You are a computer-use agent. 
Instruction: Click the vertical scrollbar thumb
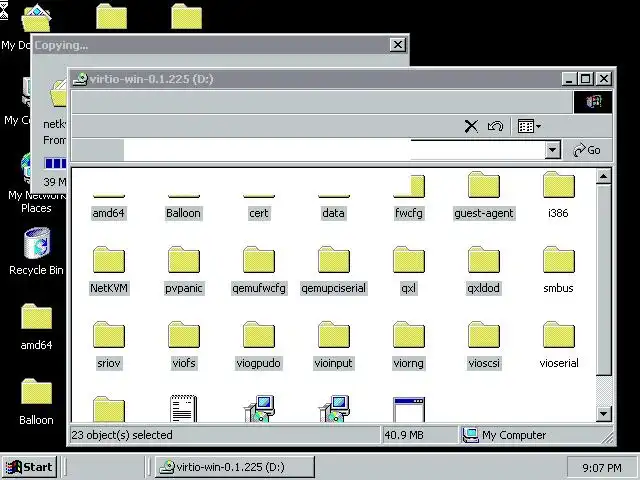tap(603, 280)
